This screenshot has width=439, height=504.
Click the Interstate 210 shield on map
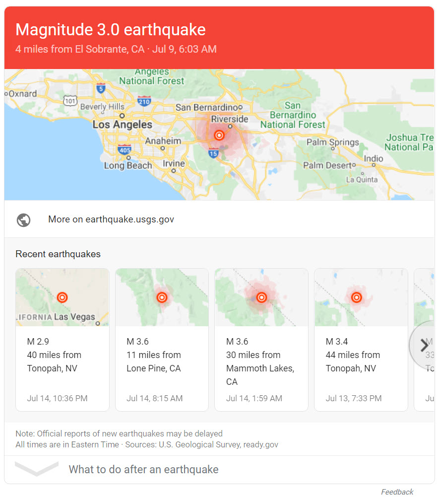coord(144,101)
